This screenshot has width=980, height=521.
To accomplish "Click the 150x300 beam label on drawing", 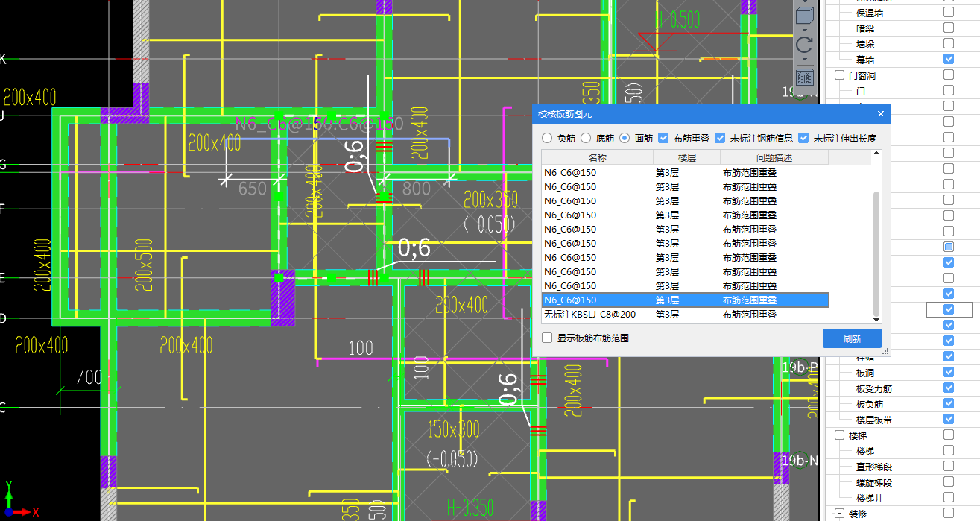I will point(453,430).
